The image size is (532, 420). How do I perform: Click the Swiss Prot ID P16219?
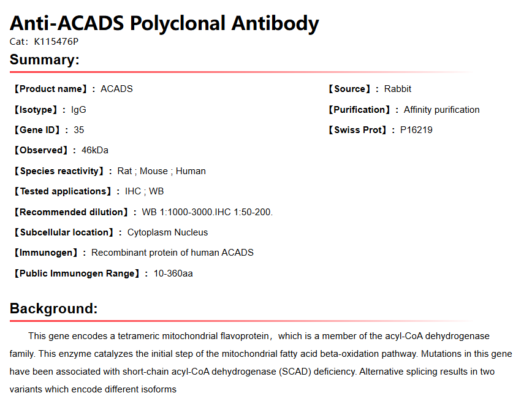tap(416, 130)
